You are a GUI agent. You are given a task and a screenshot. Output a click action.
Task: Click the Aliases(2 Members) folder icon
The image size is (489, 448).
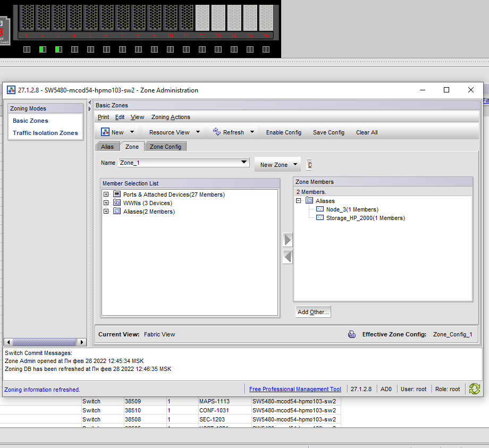tap(116, 211)
